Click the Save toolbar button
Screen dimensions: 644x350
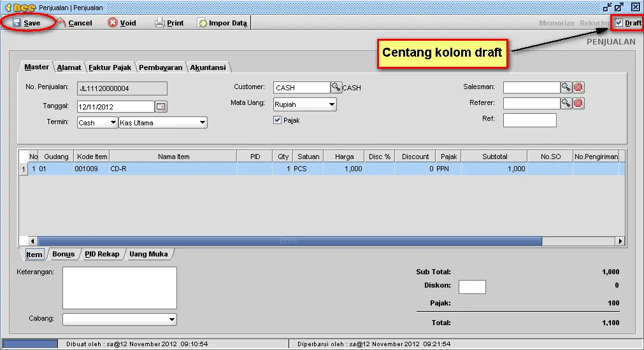[x=27, y=23]
